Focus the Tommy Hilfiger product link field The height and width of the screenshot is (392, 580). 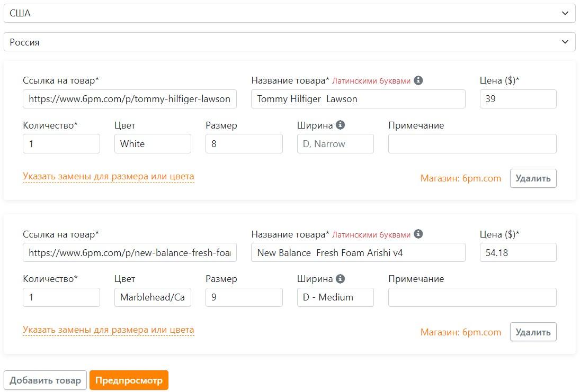click(x=130, y=99)
